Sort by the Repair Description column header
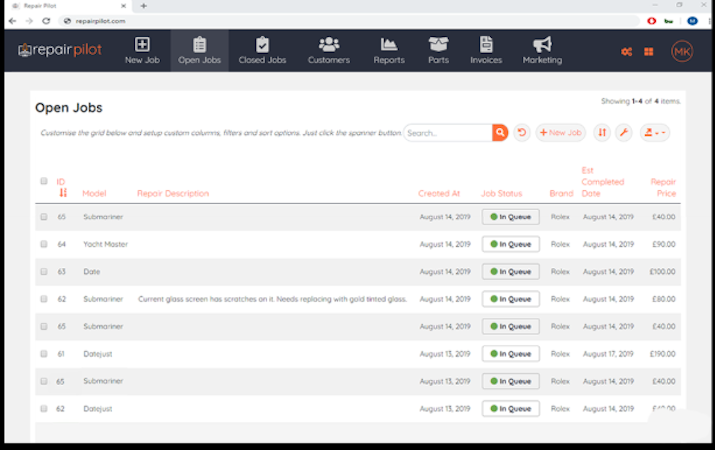 pyautogui.click(x=173, y=193)
